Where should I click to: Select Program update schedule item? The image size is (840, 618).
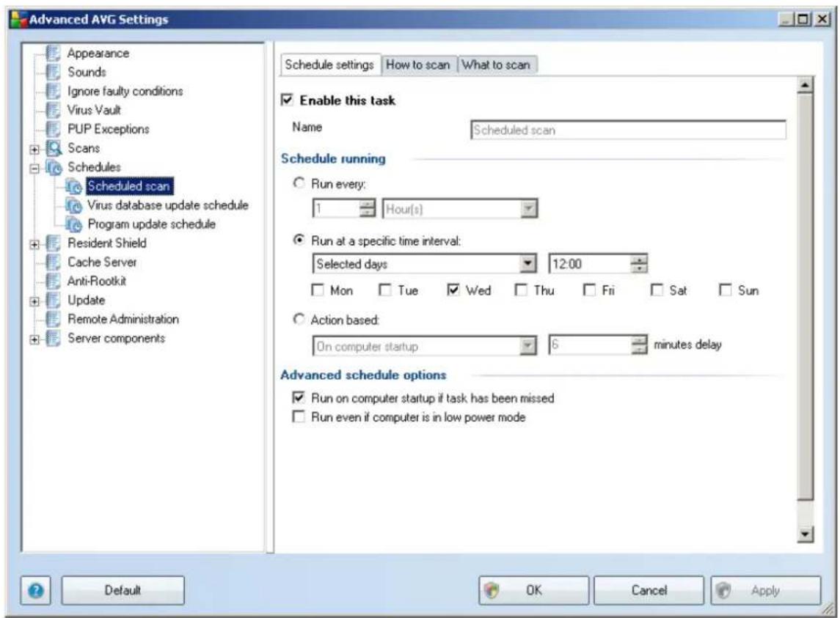click(x=152, y=224)
